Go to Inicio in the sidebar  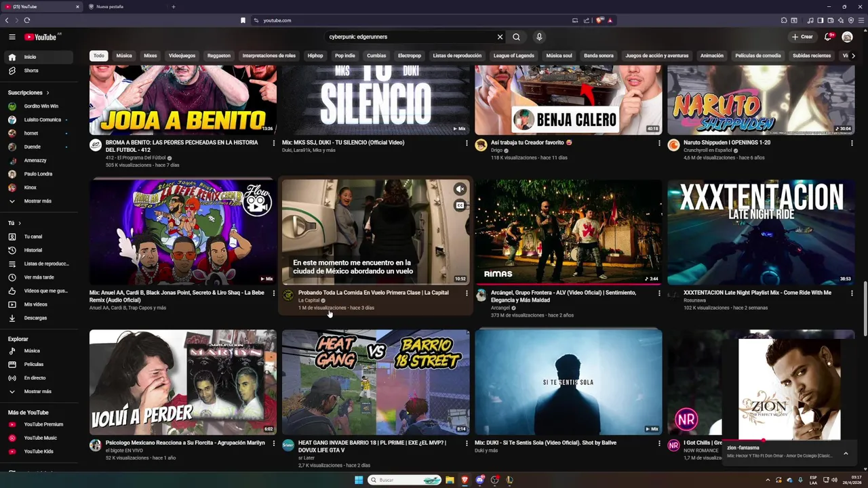click(38, 57)
